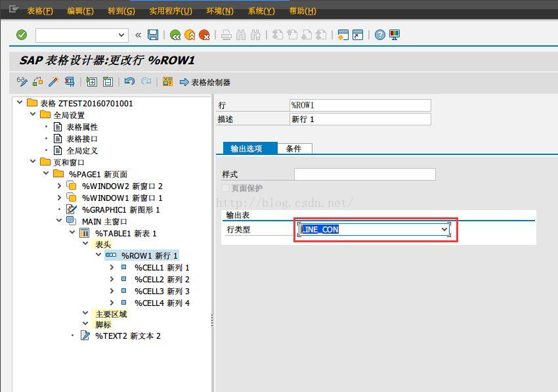
Task: Click the Activate form icon
Action: pyautogui.click(x=37, y=82)
